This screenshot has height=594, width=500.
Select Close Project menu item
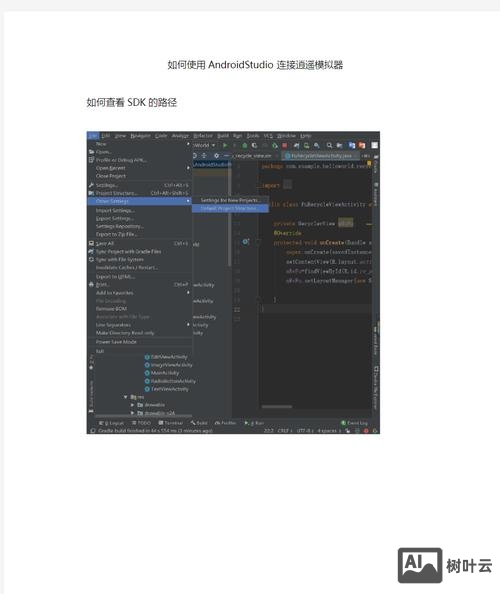click(x=139, y=176)
